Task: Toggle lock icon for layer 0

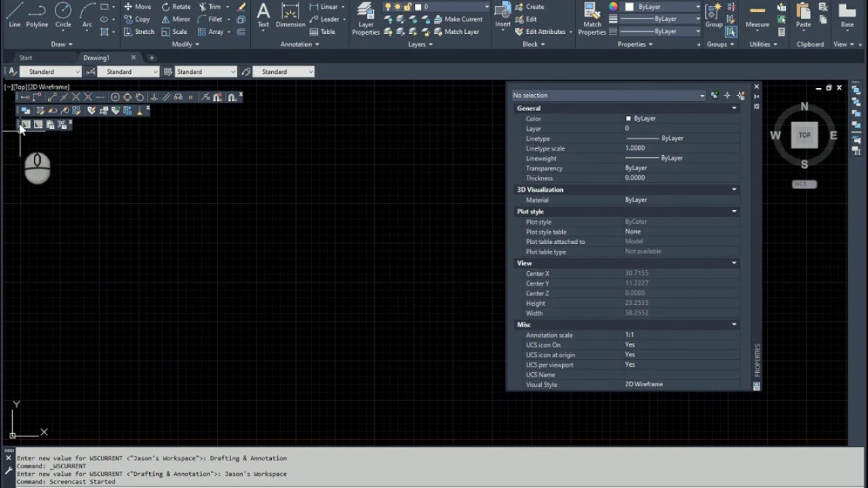Action: click(x=407, y=7)
